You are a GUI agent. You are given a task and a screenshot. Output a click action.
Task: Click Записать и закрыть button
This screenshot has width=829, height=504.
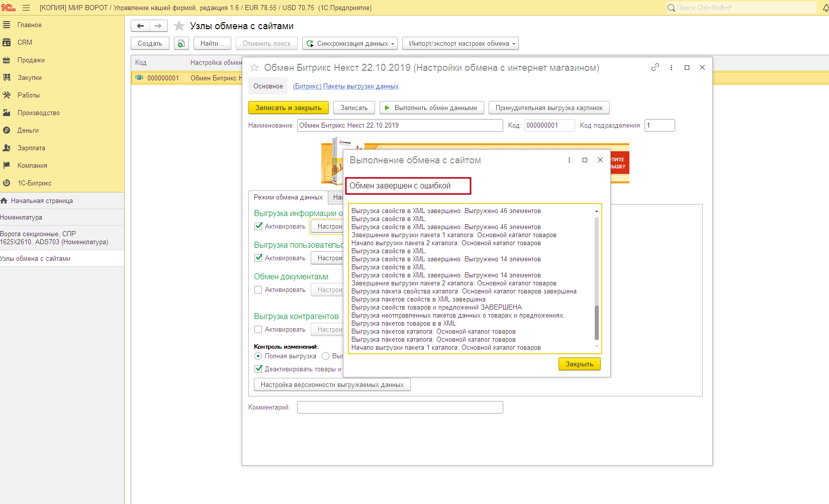coord(289,108)
